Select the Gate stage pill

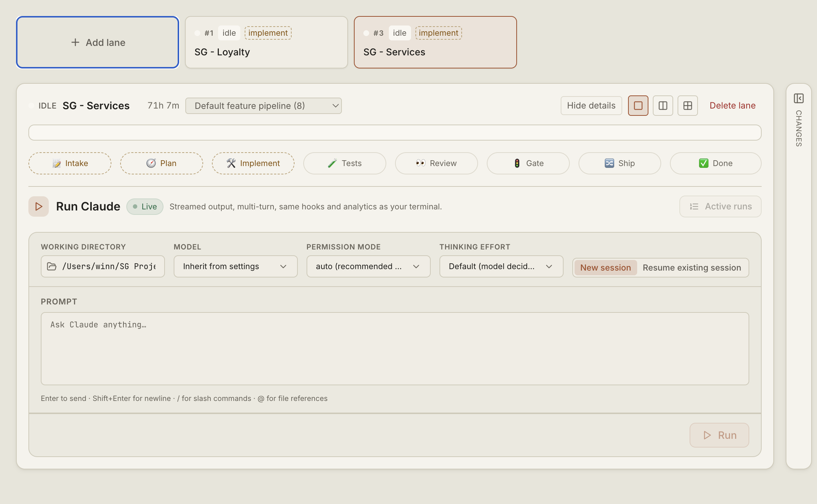coord(528,163)
